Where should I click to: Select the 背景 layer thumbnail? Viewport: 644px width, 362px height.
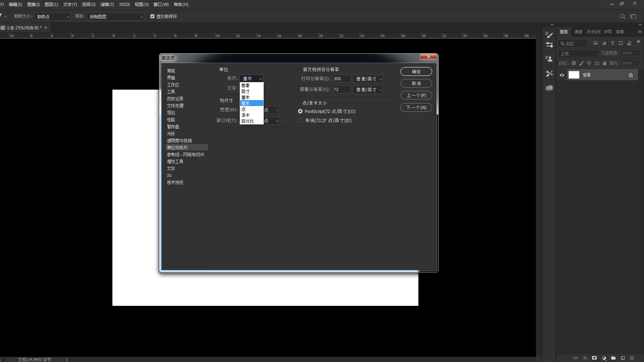(574, 75)
